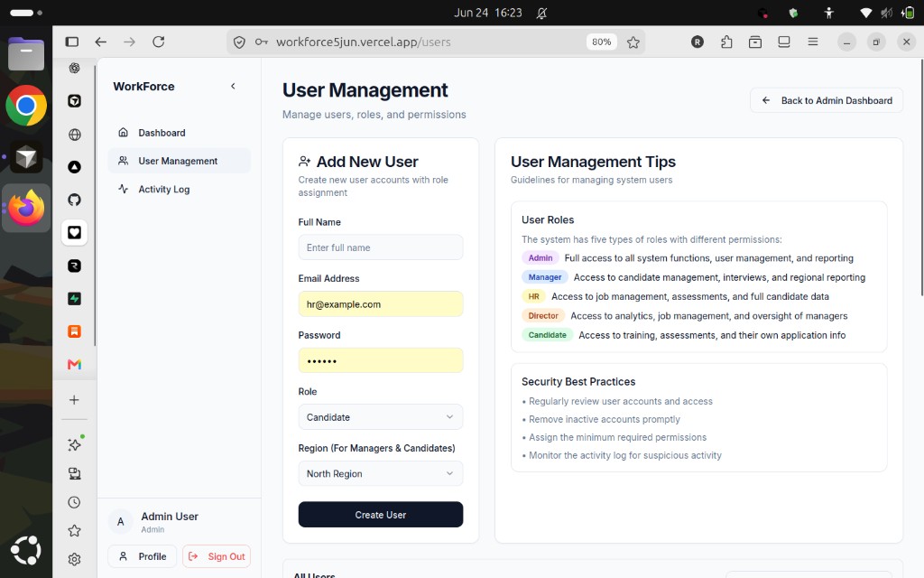Click the Activity Log pulse icon
The image size is (924, 578).
(x=123, y=189)
